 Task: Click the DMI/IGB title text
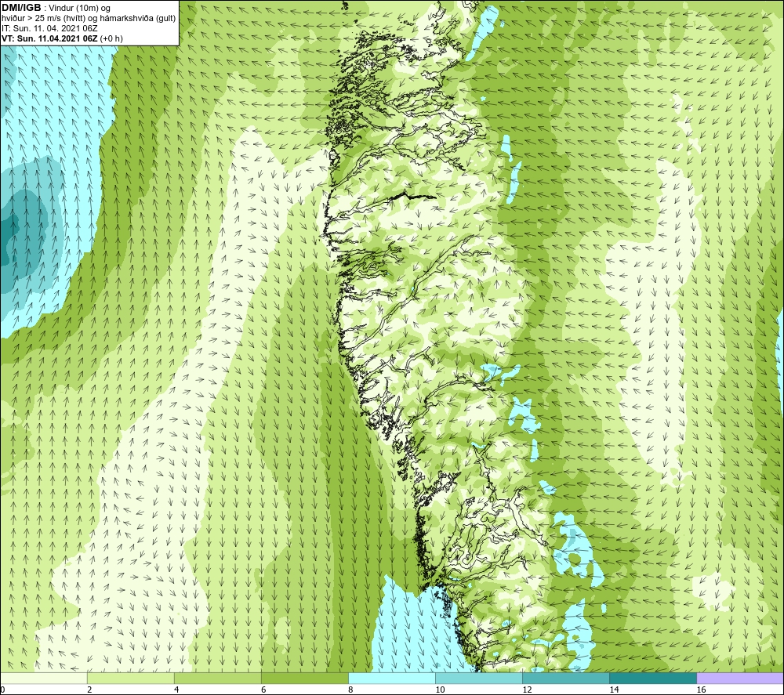21,8
